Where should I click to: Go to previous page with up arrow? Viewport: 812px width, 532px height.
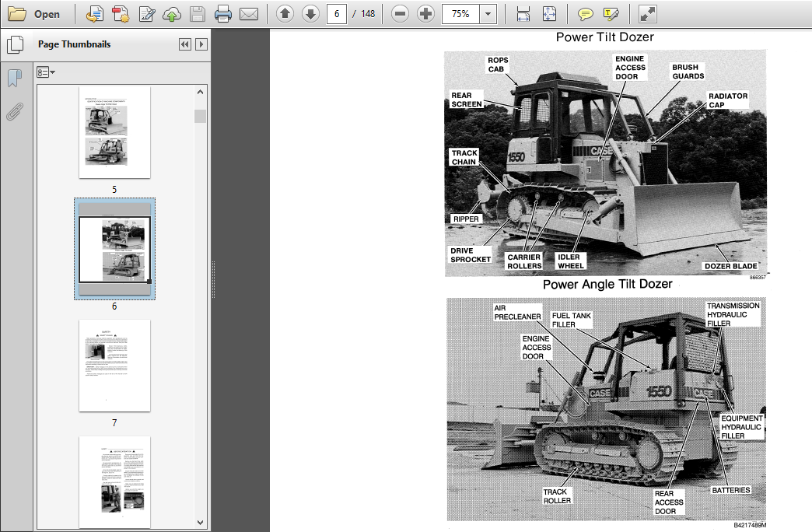(x=285, y=14)
